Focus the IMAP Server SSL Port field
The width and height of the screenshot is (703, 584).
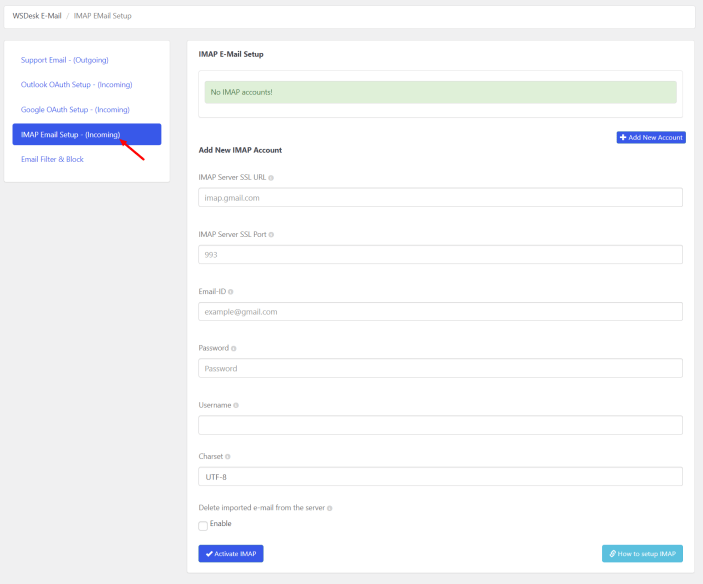(x=440, y=255)
